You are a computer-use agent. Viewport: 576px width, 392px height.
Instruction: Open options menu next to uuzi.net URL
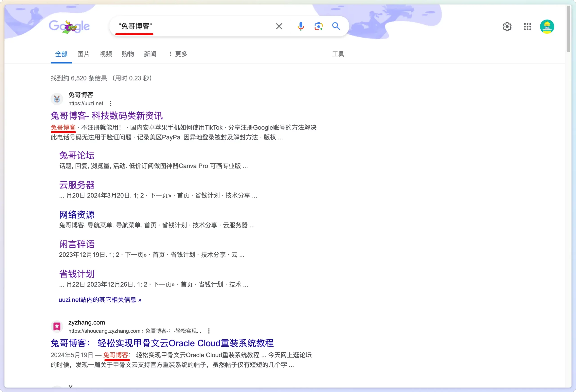(110, 104)
